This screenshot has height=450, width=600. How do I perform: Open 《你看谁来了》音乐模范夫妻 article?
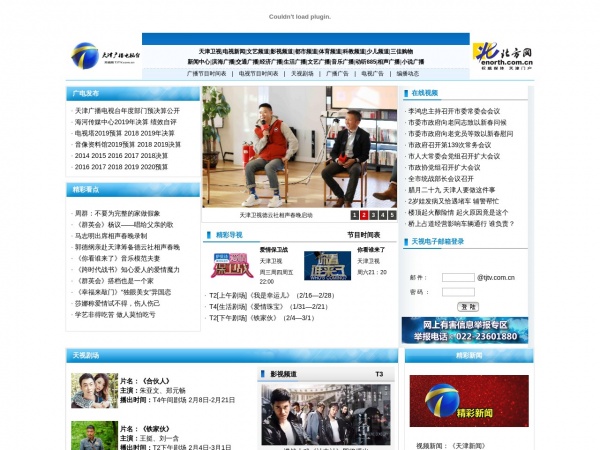[117, 258]
